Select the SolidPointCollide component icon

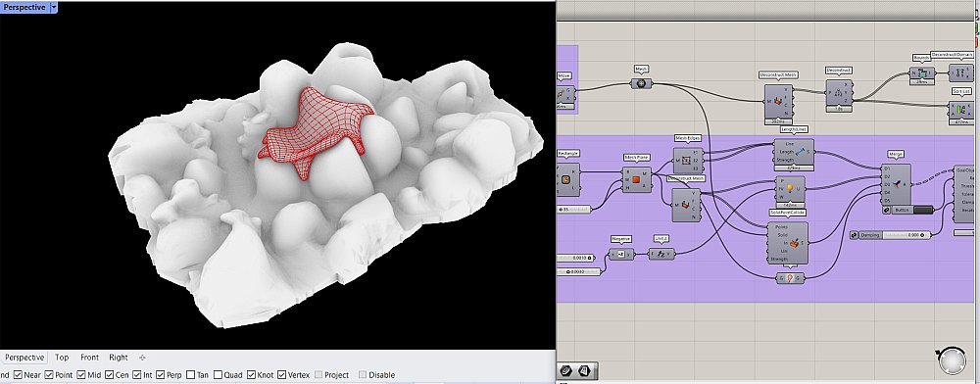794,244
